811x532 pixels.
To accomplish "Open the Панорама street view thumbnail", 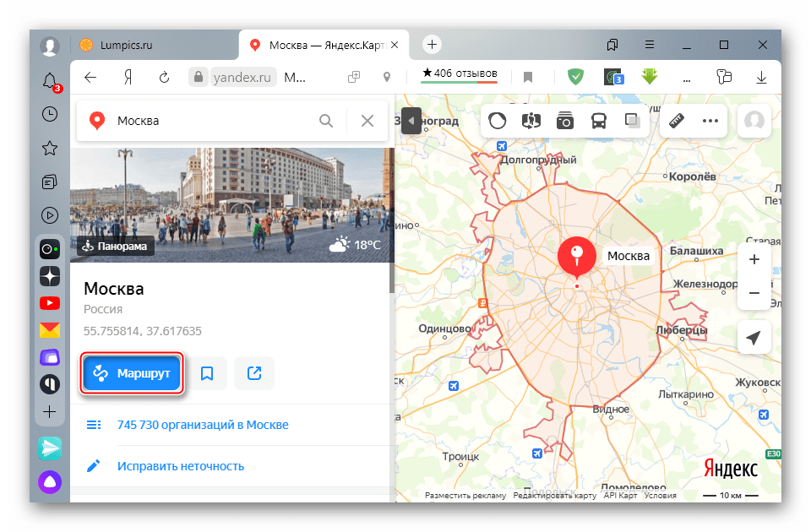I will [114, 247].
